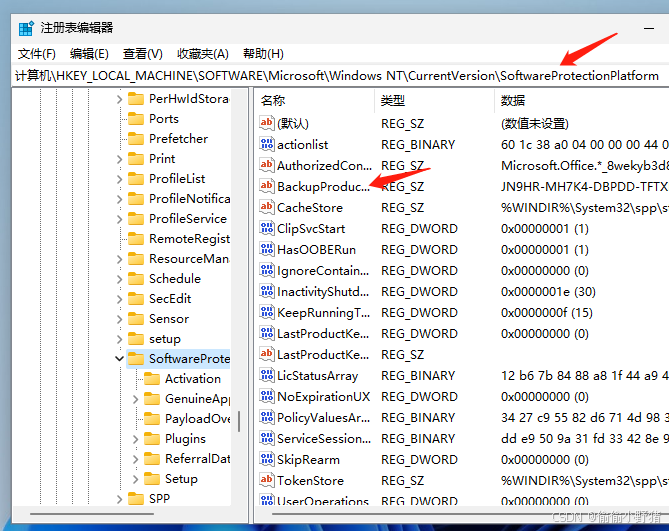Select the Ports folder icon

(x=136, y=119)
